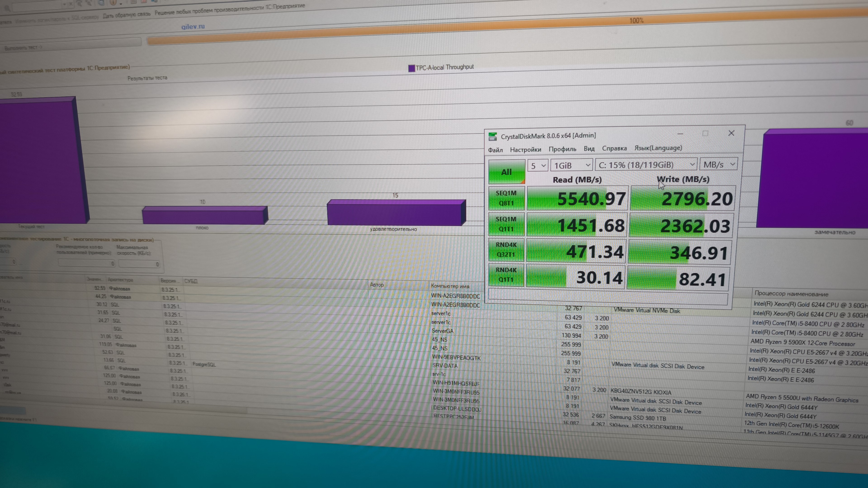
Task: Select the плохо bar in the chart
Action: (x=205, y=216)
